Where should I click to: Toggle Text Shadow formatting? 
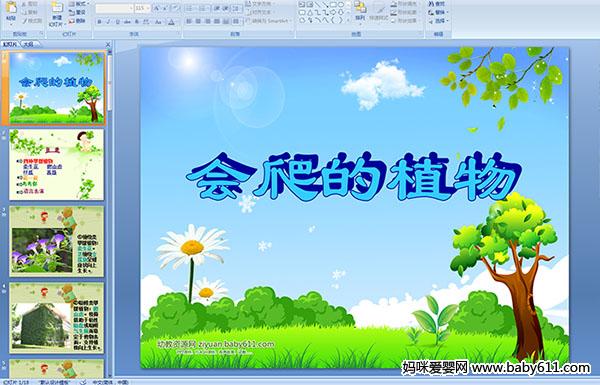pyautogui.click(x=137, y=22)
